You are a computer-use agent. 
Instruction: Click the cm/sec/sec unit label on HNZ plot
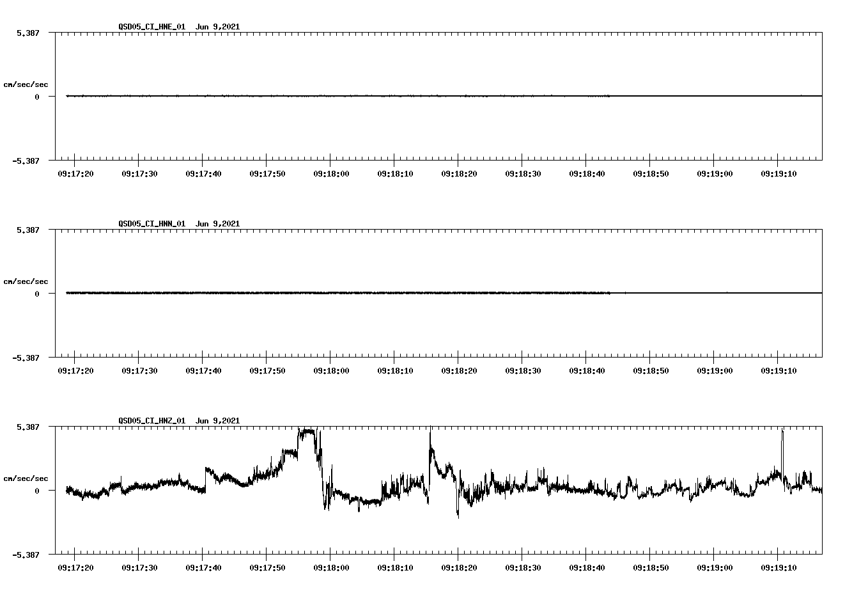pyautogui.click(x=26, y=478)
